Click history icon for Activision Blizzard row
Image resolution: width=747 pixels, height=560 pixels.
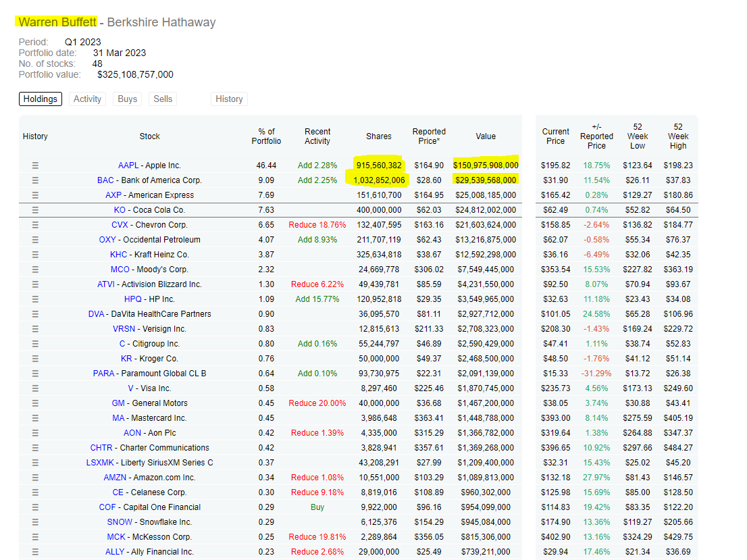(35, 284)
